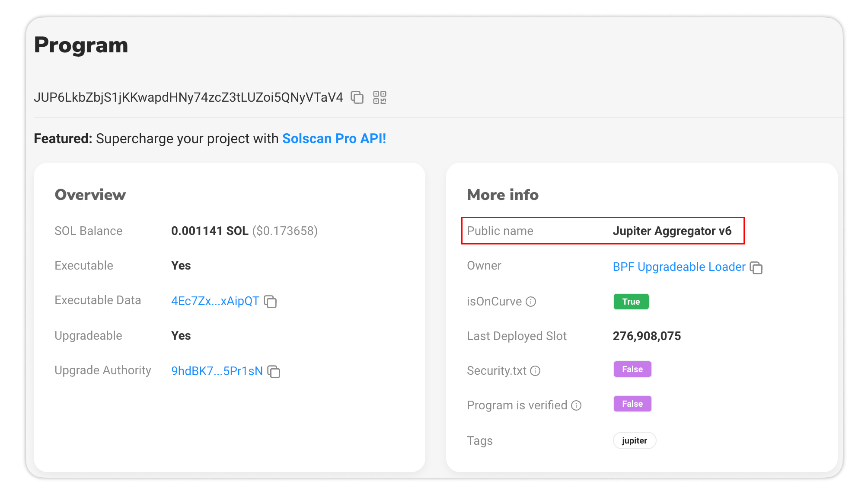Click the public name Jupiter Aggregator v6
The height and width of the screenshot is (495, 868).
pyautogui.click(x=672, y=231)
